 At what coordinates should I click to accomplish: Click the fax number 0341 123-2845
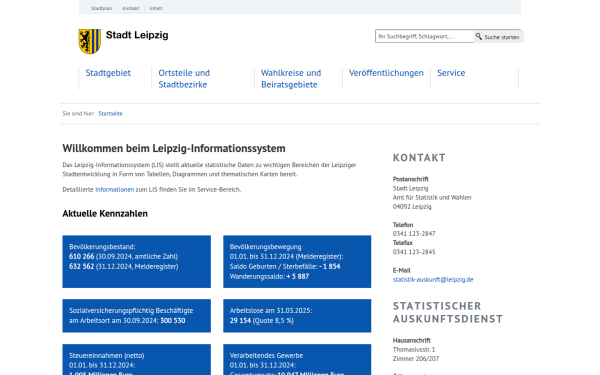point(414,252)
